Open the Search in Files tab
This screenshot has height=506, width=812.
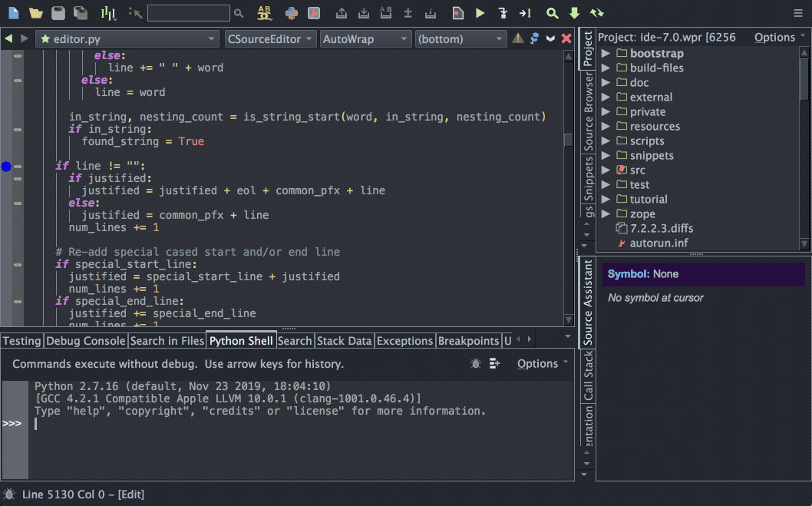167,341
